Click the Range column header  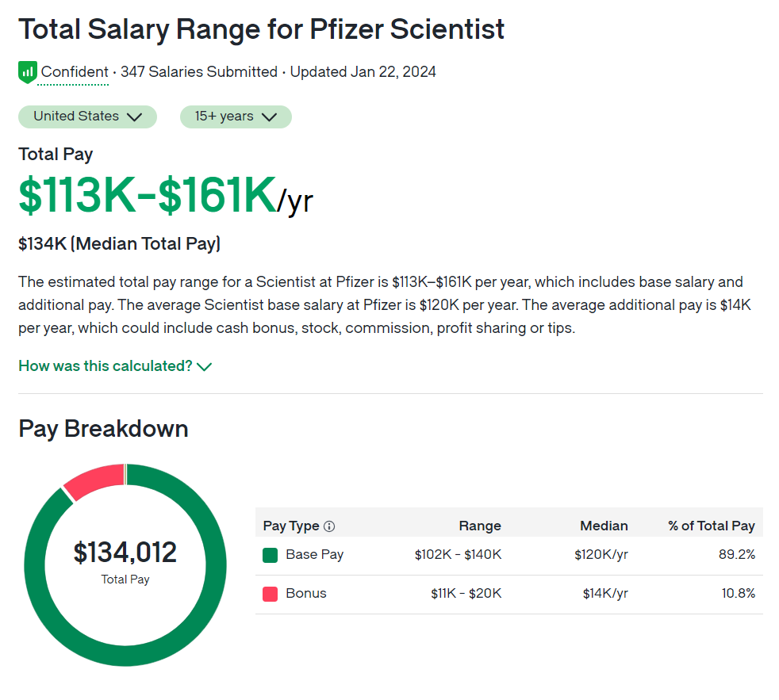(x=480, y=526)
